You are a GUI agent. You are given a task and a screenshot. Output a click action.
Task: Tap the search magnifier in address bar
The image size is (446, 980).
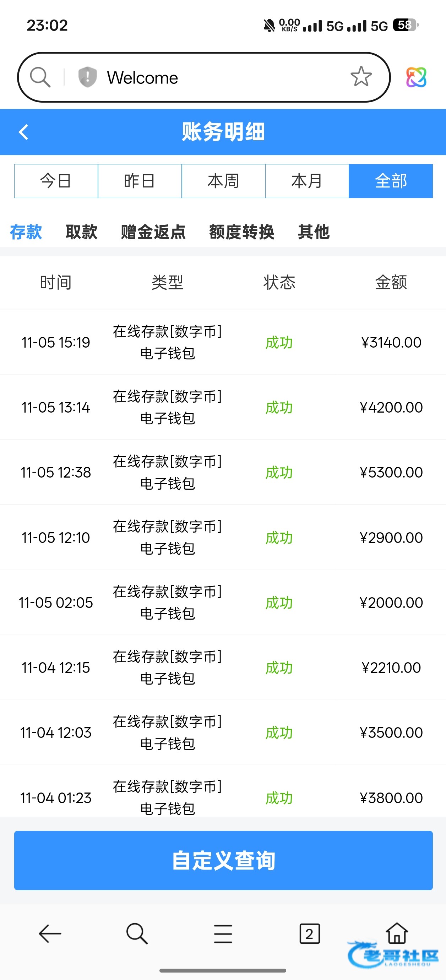point(40,77)
